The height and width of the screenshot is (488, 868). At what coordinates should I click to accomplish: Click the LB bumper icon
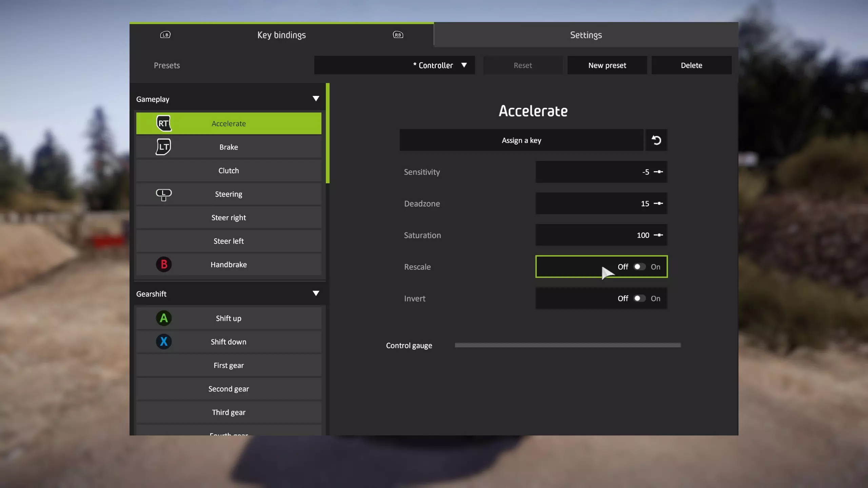pyautogui.click(x=165, y=35)
